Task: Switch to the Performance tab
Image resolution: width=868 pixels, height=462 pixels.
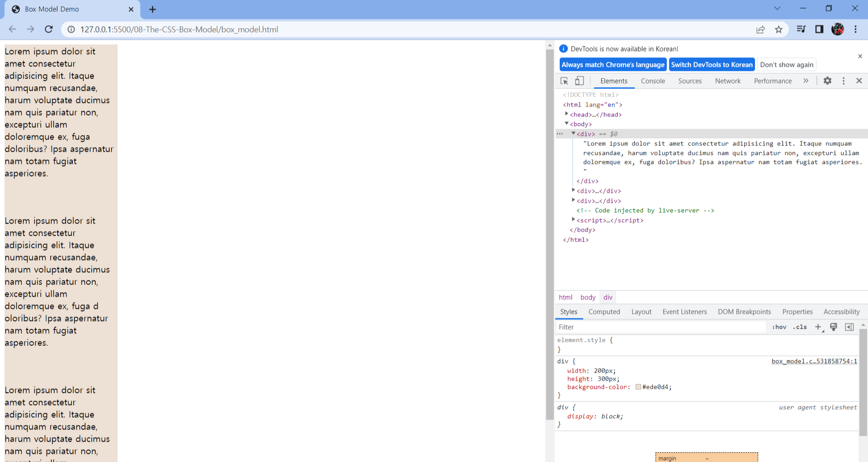Action: 773,81
